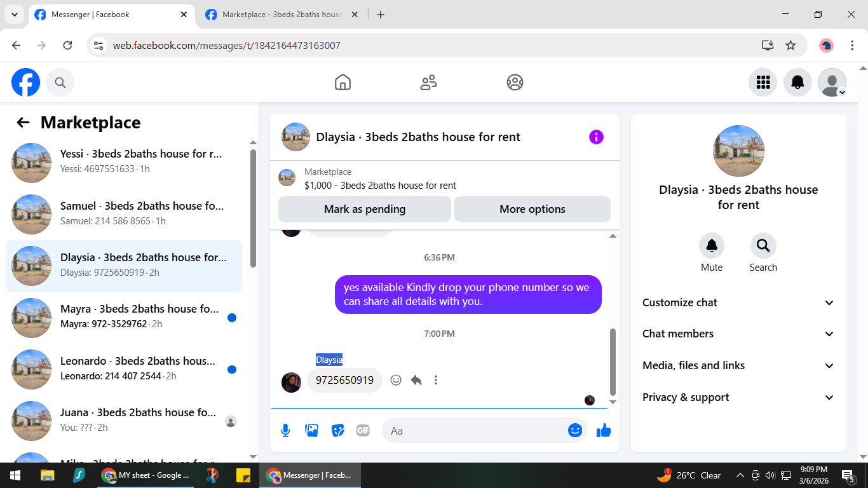Open the taskbar volume speaker icon
The height and width of the screenshot is (488, 868).
click(770, 475)
